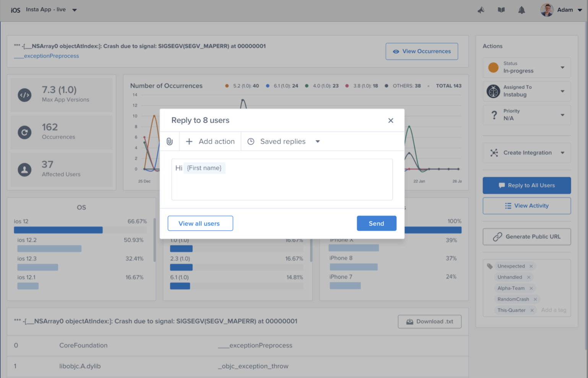
Task: Click the Add a tag field
Action: [x=554, y=310]
